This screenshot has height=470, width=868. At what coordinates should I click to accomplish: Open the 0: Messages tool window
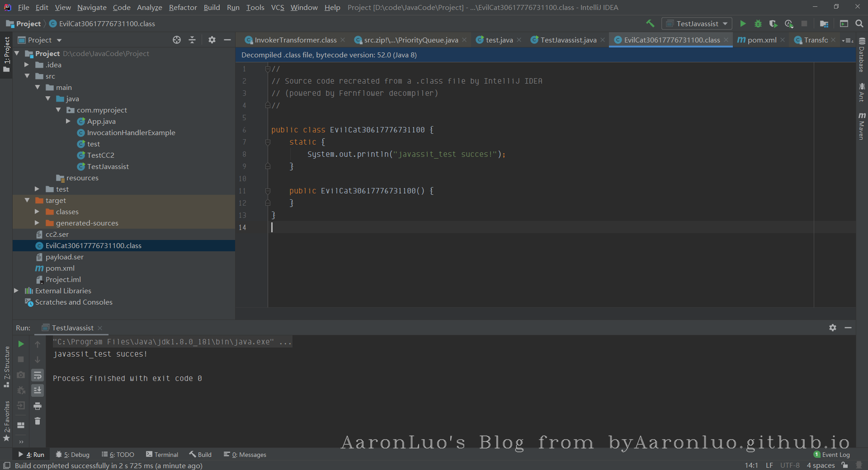pyautogui.click(x=245, y=455)
